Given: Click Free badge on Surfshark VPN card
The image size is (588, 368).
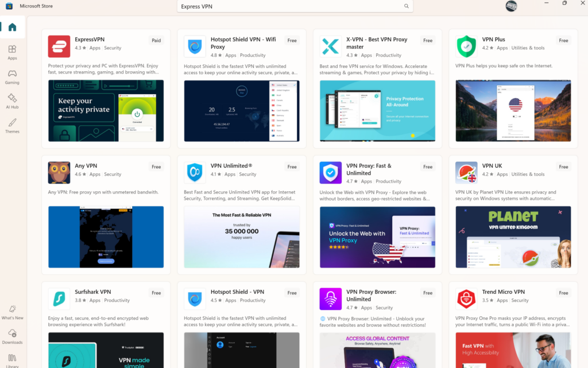Looking at the screenshot, I should pyautogui.click(x=156, y=293).
